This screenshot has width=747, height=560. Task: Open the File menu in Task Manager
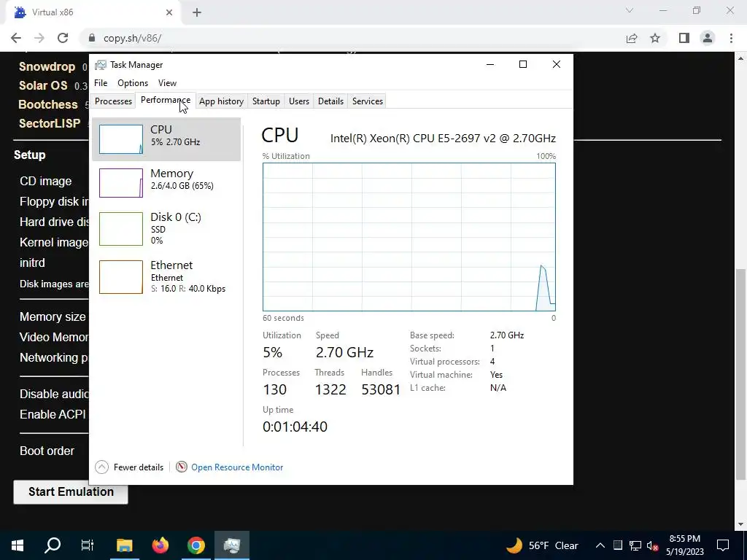pyautogui.click(x=101, y=83)
